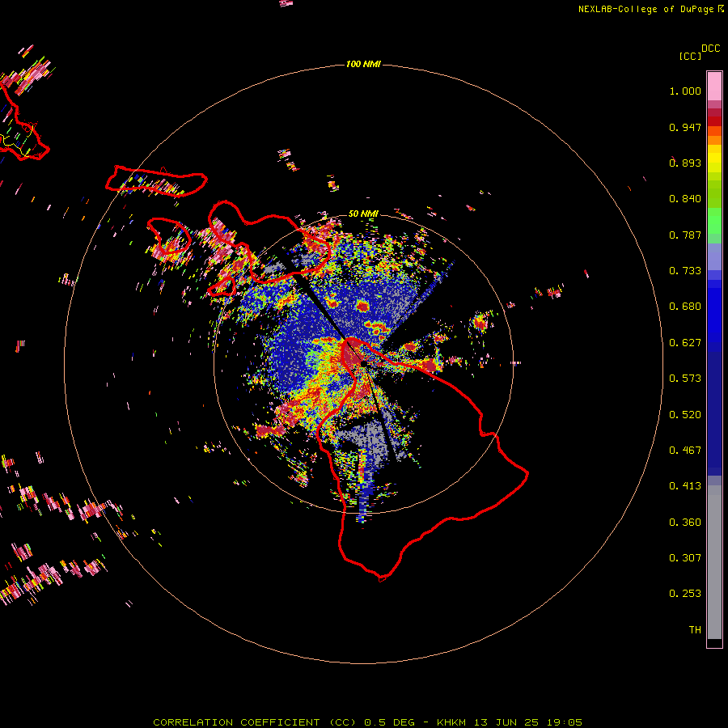Click the 0.787 legend value

pos(685,235)
